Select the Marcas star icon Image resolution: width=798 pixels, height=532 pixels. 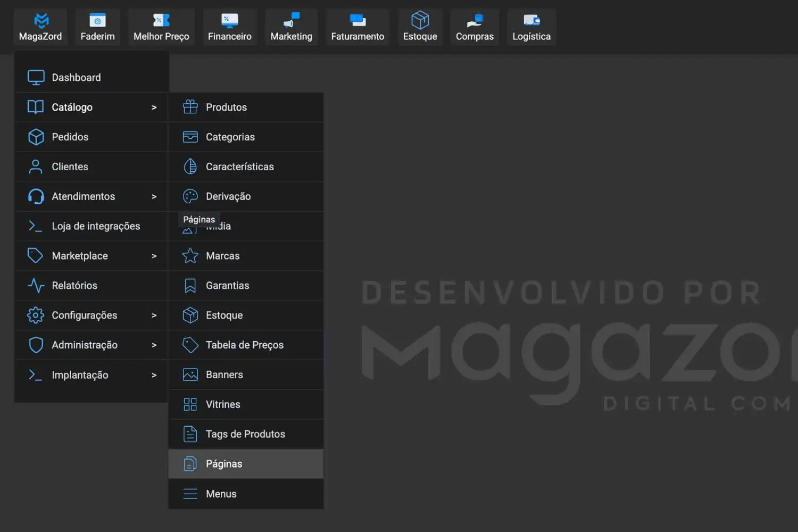point(190,255)
